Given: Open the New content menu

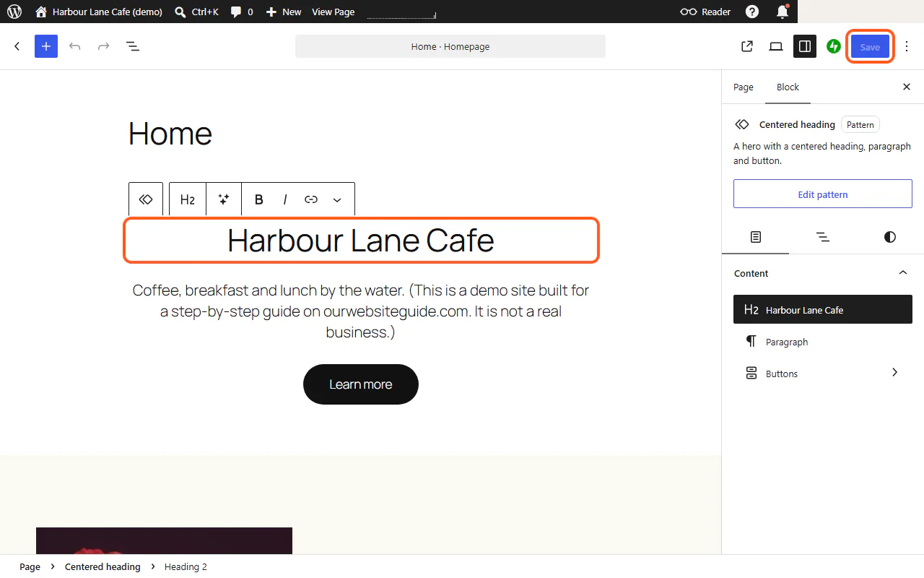Looking at the screenshot, I should 284,12.
